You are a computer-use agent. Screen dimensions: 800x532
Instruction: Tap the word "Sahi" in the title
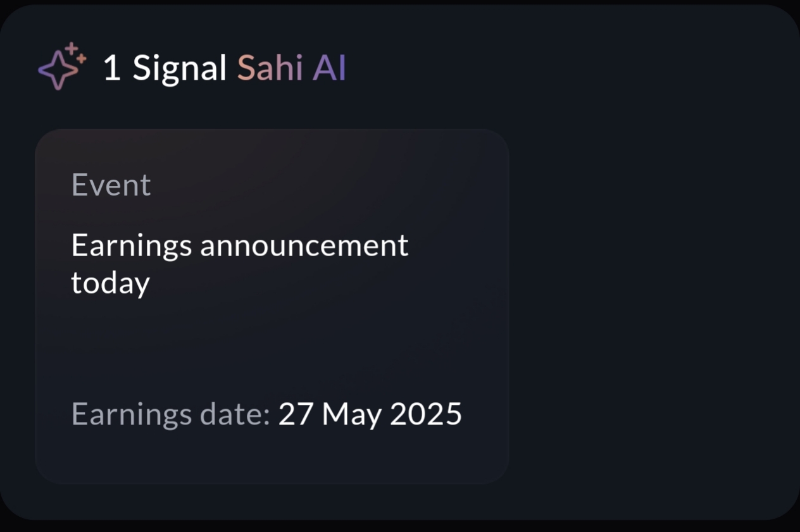pyautogui.click(x=270, y=68)
